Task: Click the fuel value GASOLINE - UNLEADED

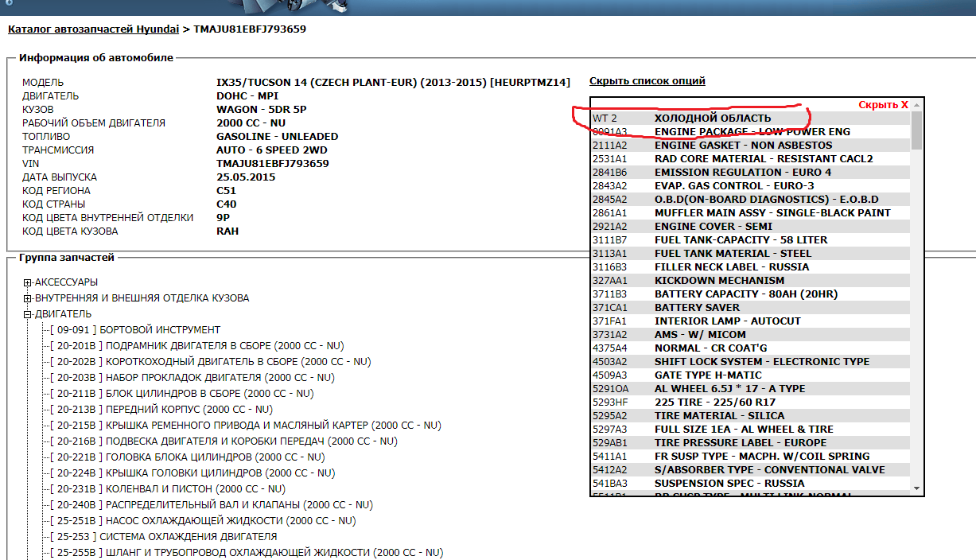Action: tap(278, 137)
